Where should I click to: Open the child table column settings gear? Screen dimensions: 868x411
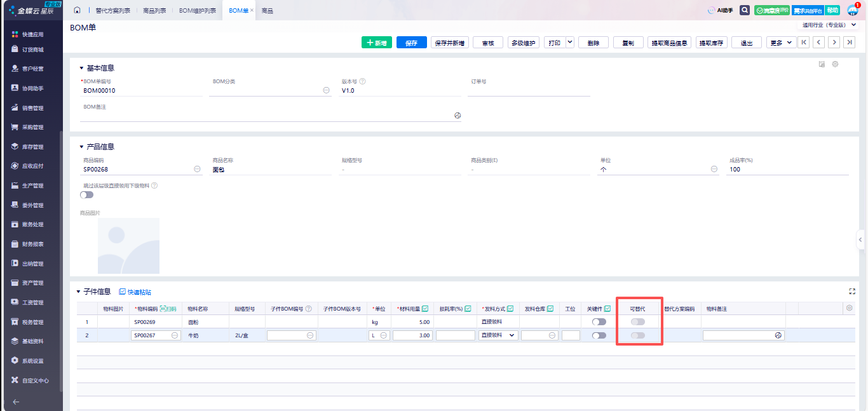(849, 308)
